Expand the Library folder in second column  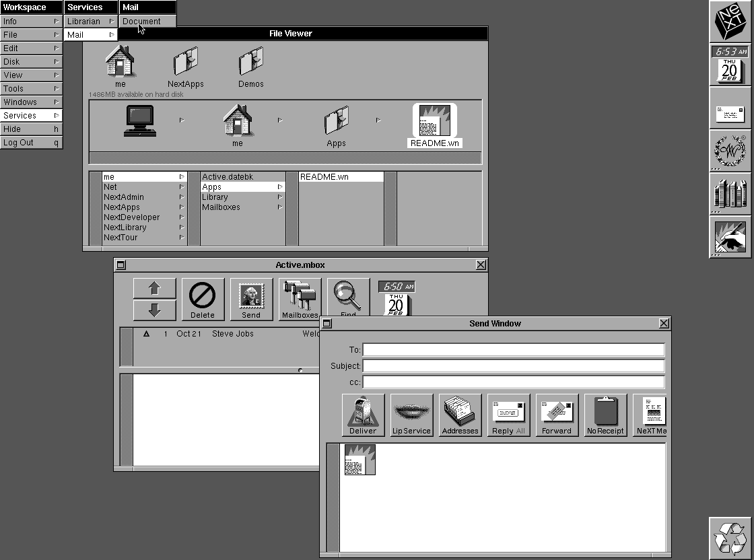pyautogui.click(x=243, y=197)
